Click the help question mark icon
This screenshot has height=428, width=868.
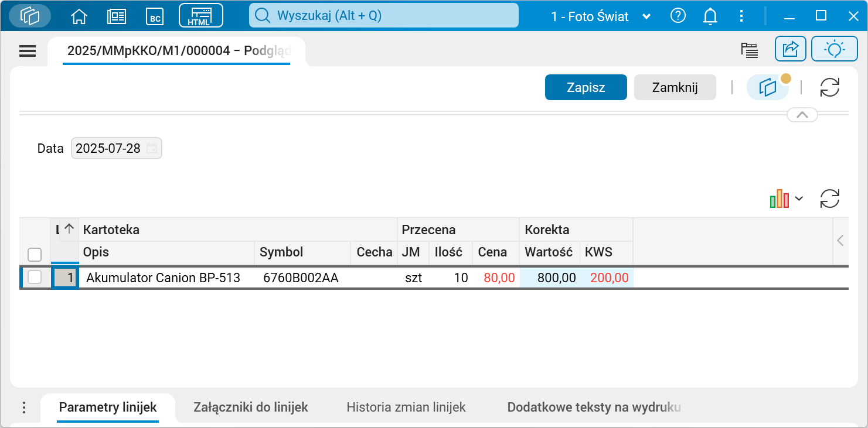click(678, 16)
